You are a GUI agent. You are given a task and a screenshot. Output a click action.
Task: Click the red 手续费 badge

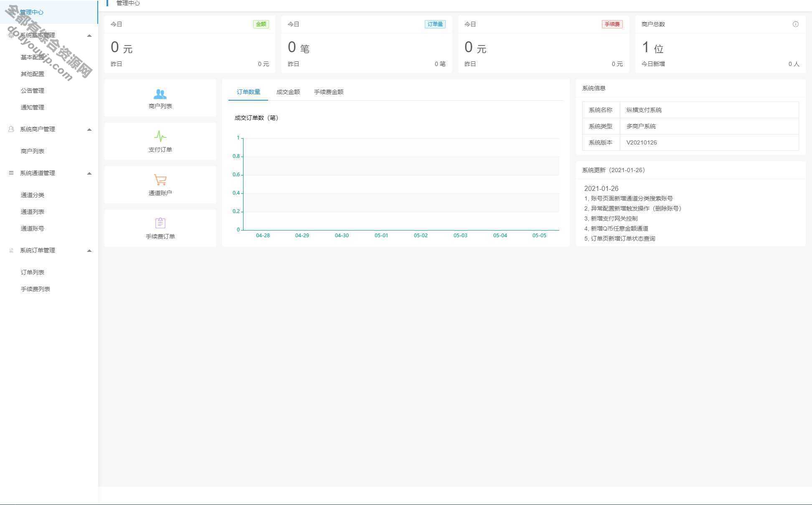[x=612, y=24]
